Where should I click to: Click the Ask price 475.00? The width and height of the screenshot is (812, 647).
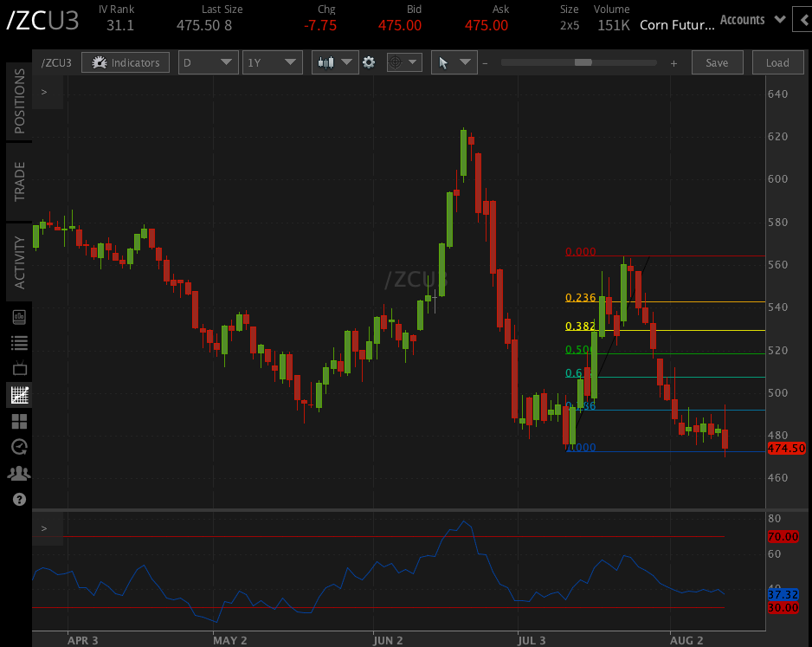(x=487, y=25)
